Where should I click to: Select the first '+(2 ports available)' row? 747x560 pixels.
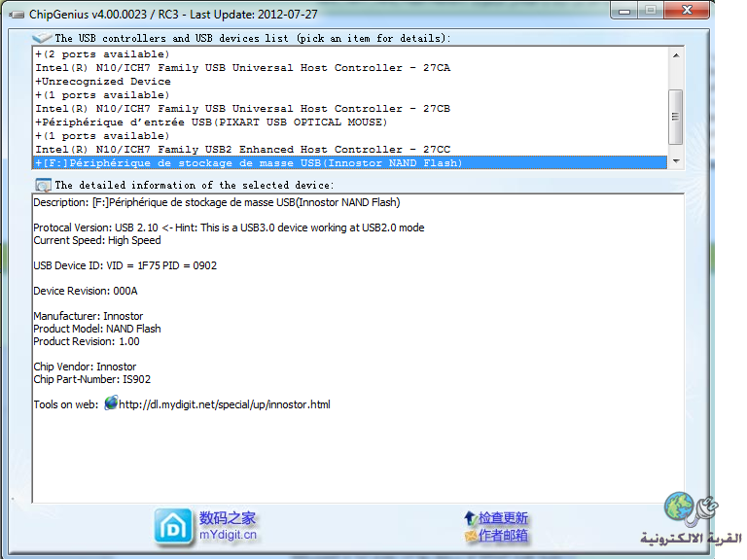coord(350,54)
